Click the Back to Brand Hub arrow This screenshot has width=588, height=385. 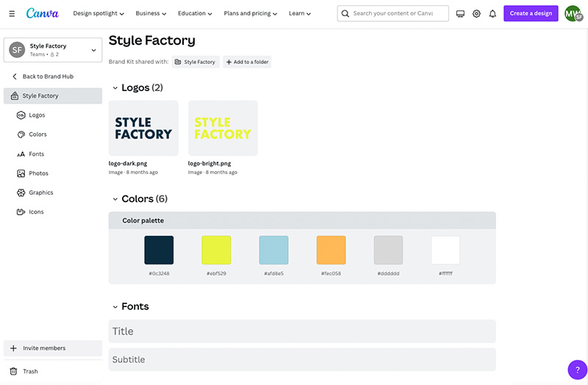(x=15, y=76)
